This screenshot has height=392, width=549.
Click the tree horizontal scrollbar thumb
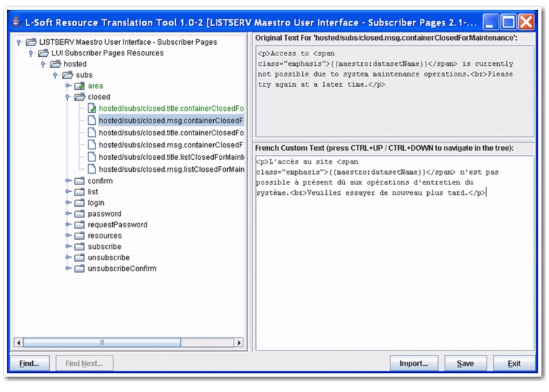[x=102, y=342]
